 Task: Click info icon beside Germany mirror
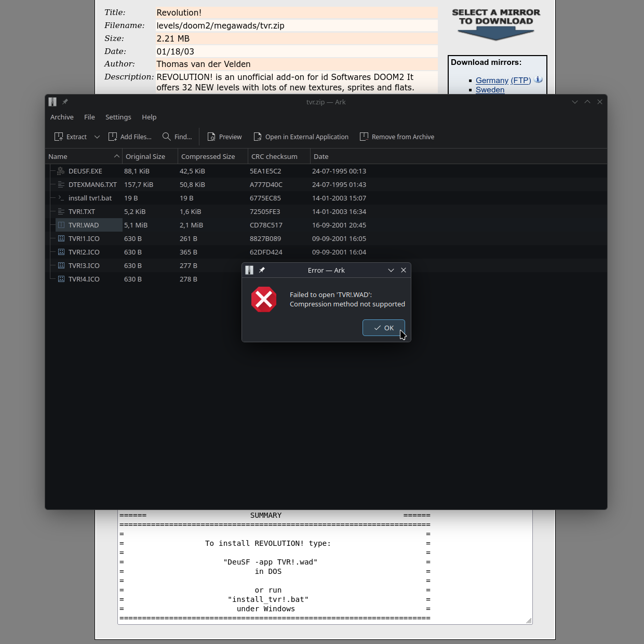538,79
